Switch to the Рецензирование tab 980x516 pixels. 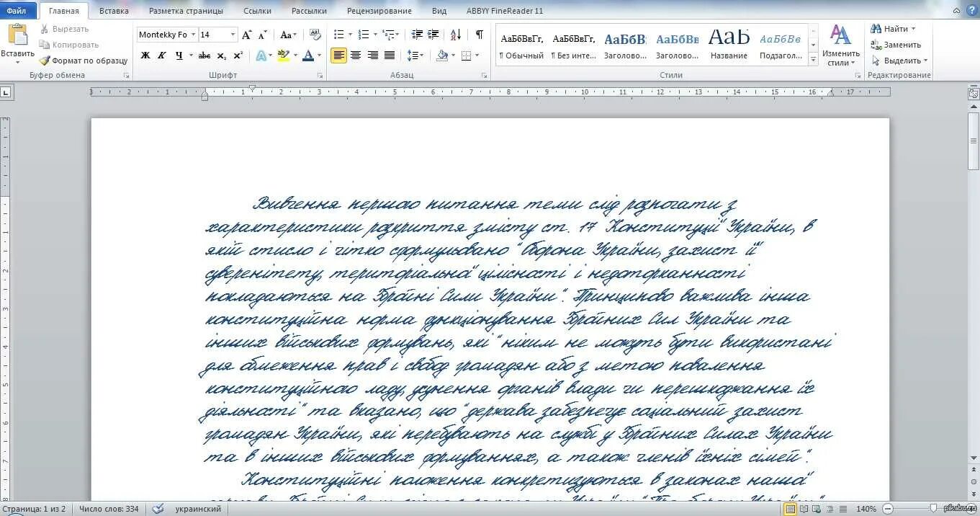coord(379,11)
